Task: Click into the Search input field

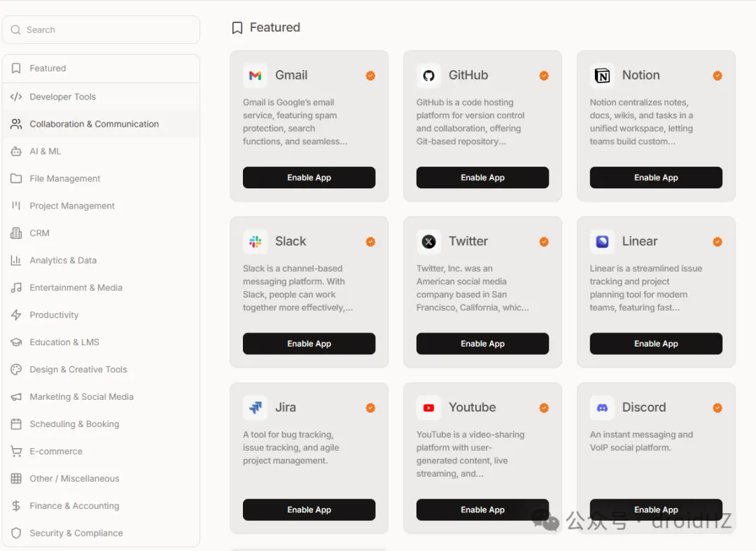Action: pos(105,30)
